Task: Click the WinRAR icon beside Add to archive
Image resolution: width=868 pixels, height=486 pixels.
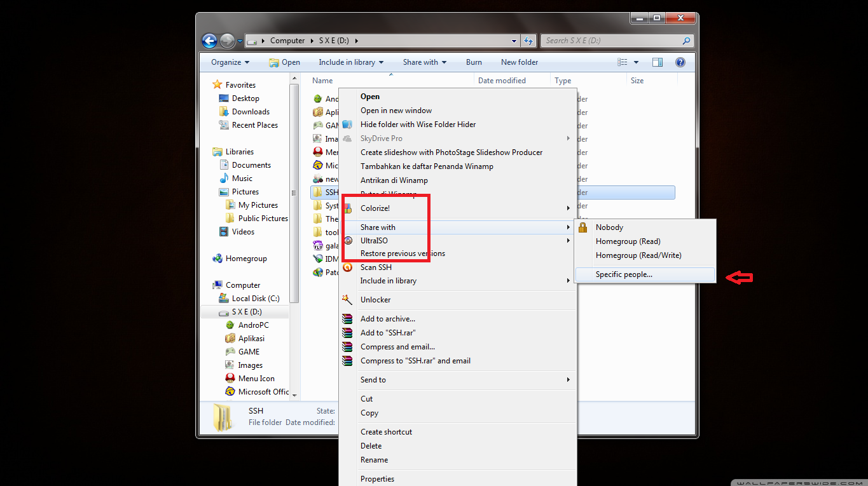Action: click(x=347, y=319)
